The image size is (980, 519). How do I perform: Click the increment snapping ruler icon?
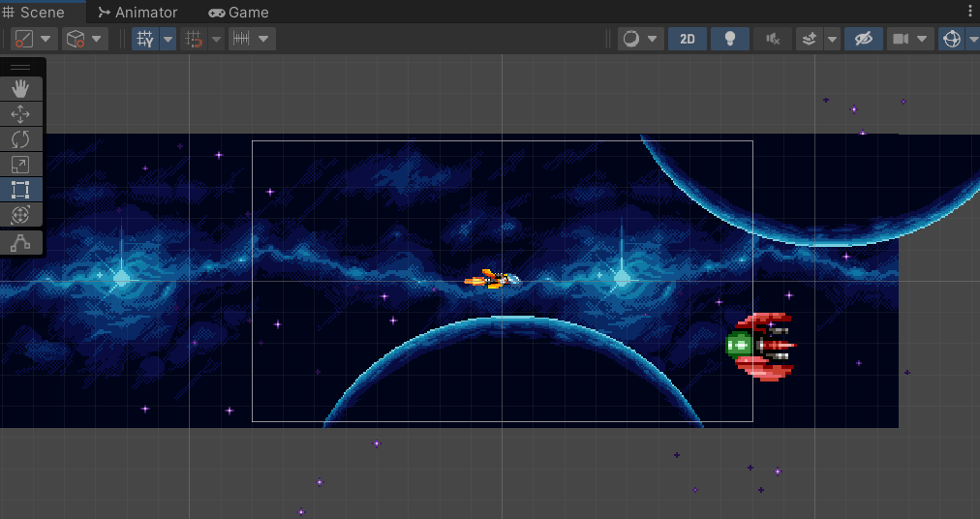tap(241, 39)
